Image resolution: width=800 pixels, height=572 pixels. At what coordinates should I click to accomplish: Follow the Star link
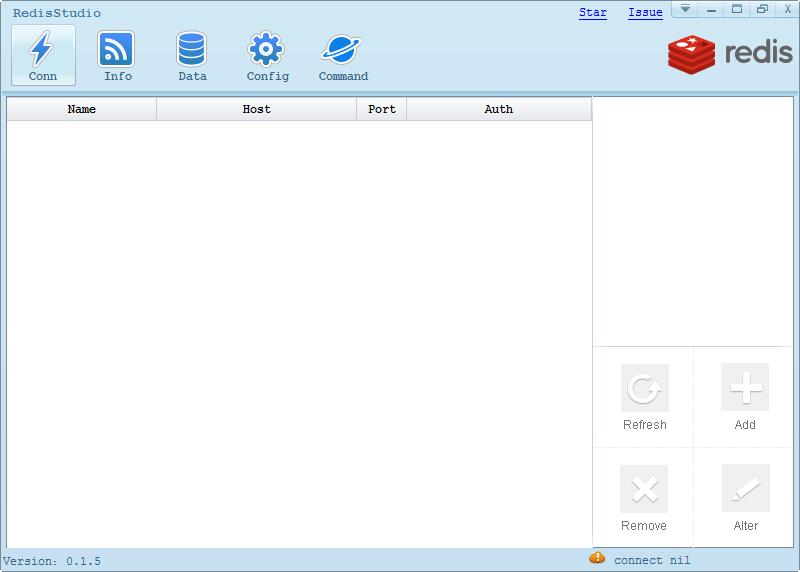(593, 13)
